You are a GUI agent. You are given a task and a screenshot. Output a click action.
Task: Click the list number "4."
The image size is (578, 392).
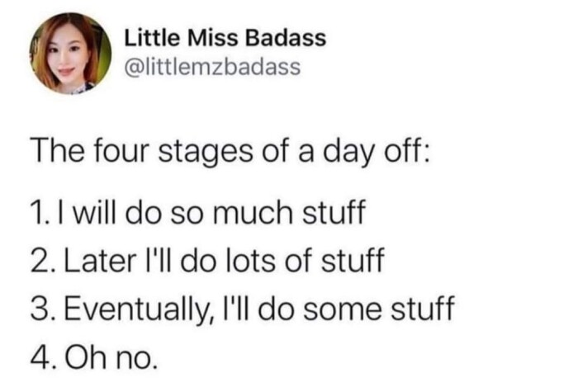pos(40,358)
